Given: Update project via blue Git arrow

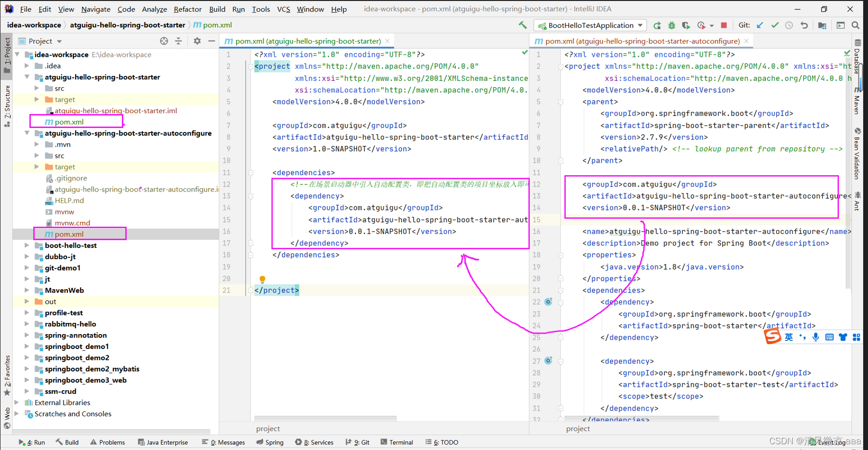Looking at the screenshot, I should click(x=760, y=25).
